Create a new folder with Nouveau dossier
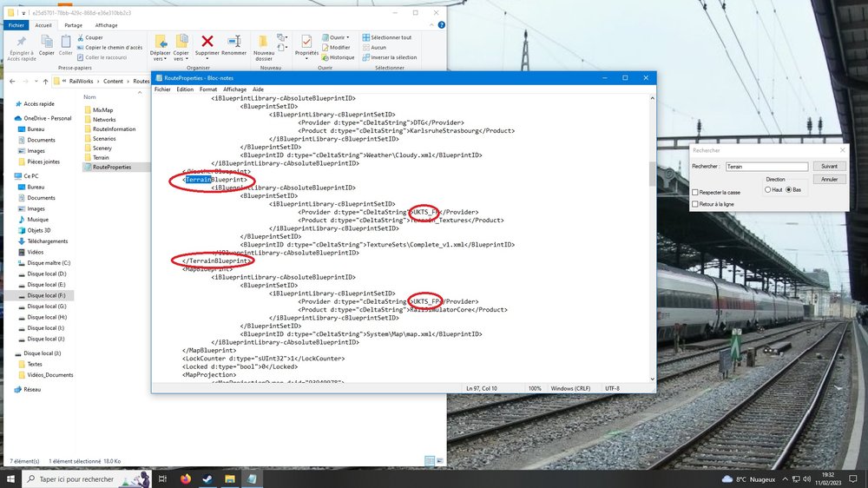This screenshot has width=868, height=488. coord(265,42)
